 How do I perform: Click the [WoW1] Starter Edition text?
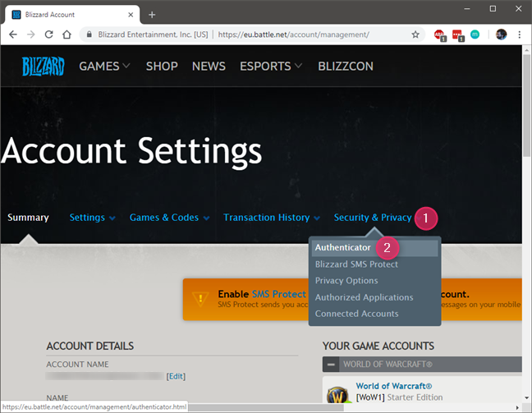click(x=399, y=397)
